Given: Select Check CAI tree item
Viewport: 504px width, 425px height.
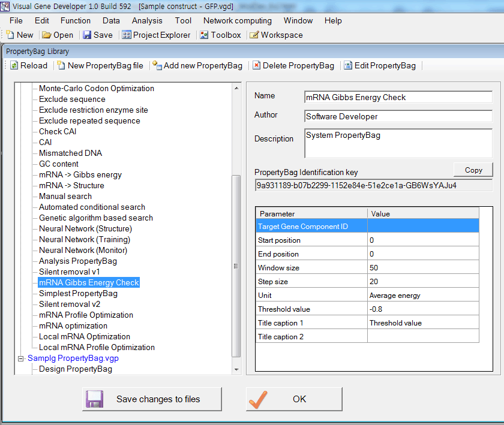Looking at the screenshot, I should pyautogui.click(x=58, y=131).
